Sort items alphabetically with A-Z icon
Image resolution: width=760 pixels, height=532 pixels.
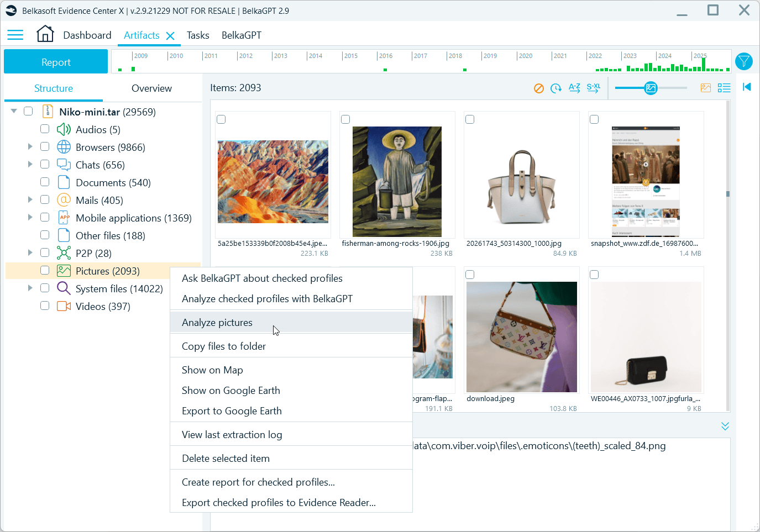pos(574,87)
